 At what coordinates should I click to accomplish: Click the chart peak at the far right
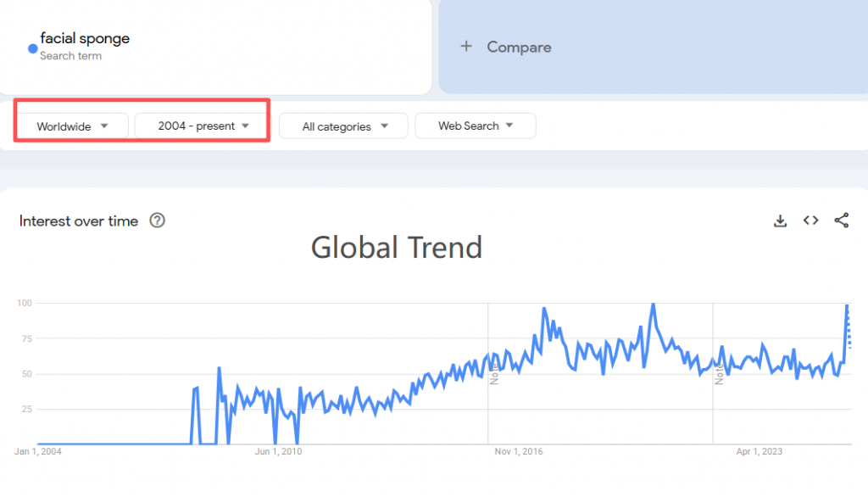(x=847, y=306)
